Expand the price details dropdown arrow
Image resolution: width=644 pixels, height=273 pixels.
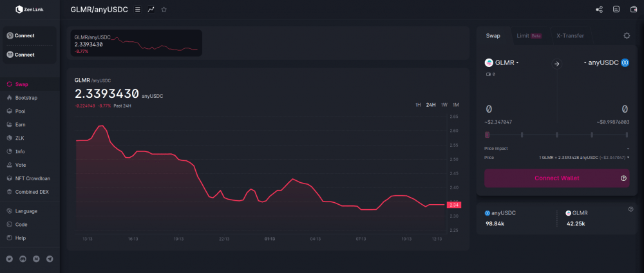pos(628,157)
